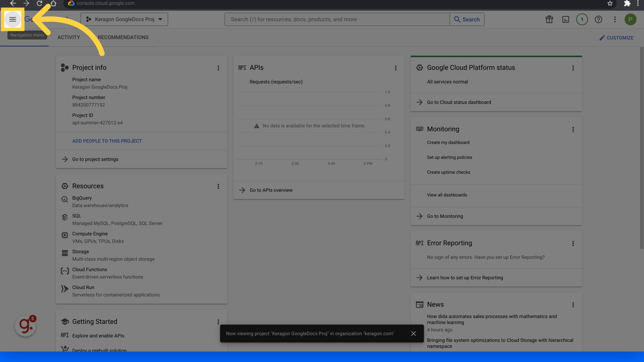Screen dimensions: 644x362
Task: Click the CUSTOMIZE button
Action: click(616, 38)
